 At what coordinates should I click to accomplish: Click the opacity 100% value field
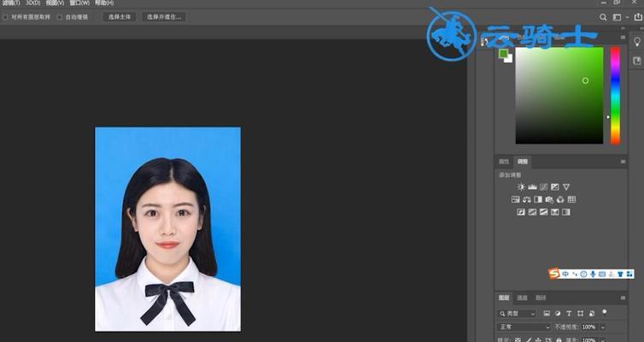click(x=589, y=327)
